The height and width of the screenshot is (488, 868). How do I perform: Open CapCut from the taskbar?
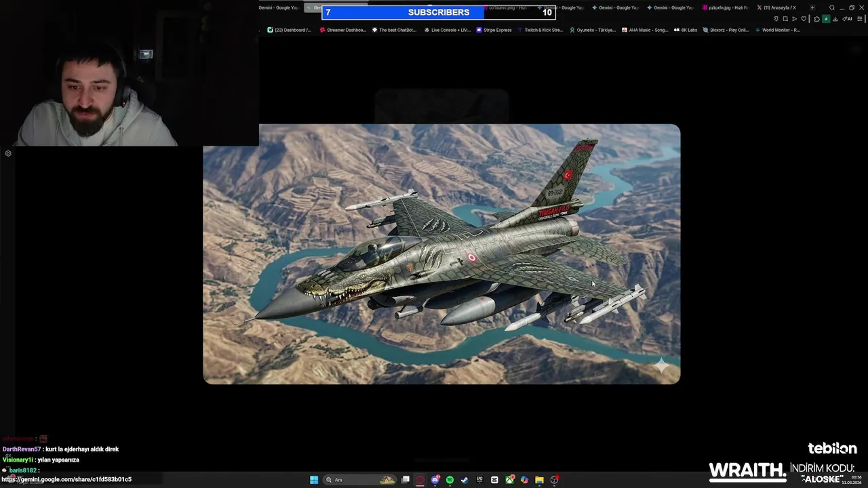pyautogui.click(x=494, y=480)
